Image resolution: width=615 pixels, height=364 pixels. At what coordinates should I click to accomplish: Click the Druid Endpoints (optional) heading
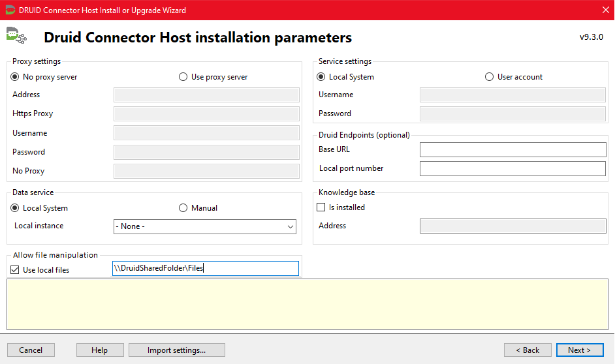[x=364, y=135]
